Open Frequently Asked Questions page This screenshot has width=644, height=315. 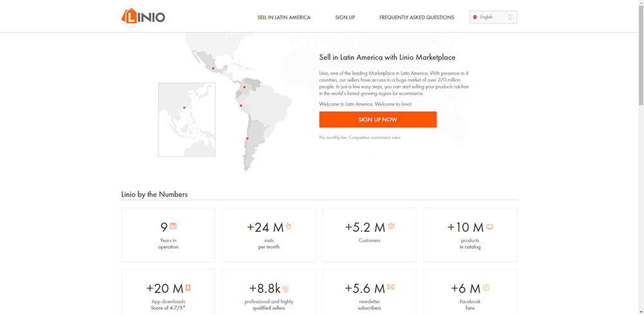pos(417,17)
